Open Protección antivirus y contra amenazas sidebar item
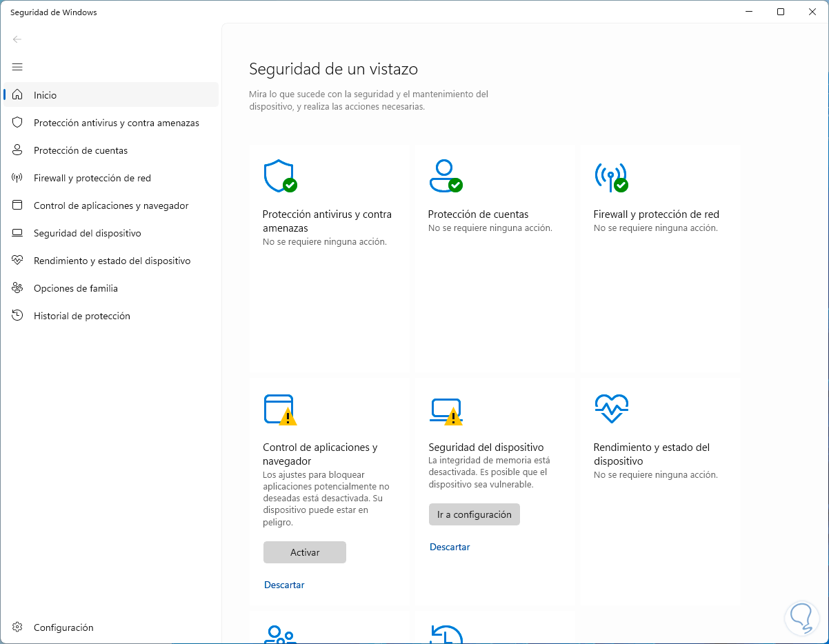The height and width of the screenshot is (644, 829). pos(116,123)
